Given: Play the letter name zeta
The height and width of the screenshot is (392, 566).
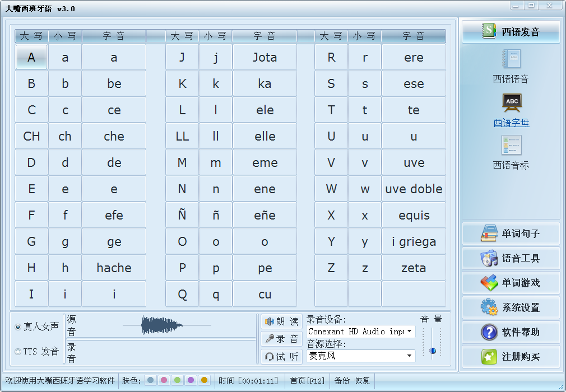Looking at the screenshot, I should 414,268.
